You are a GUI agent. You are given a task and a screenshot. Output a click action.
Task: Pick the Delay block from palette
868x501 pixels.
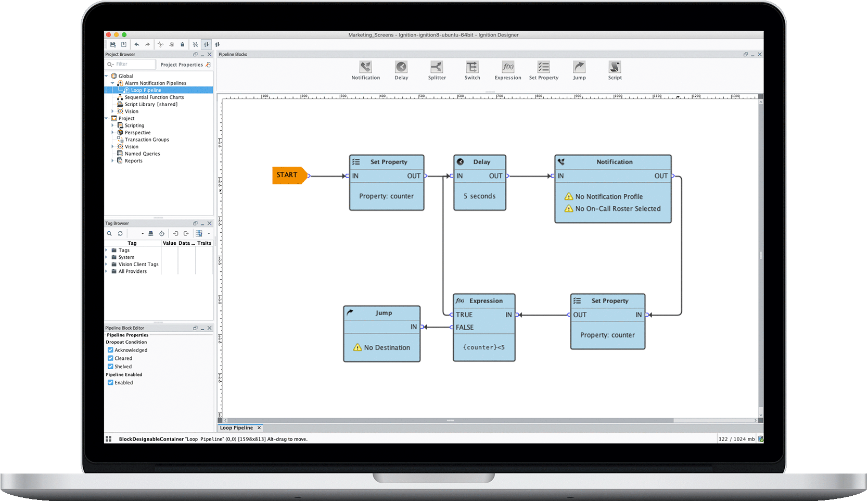click(401, 67)
